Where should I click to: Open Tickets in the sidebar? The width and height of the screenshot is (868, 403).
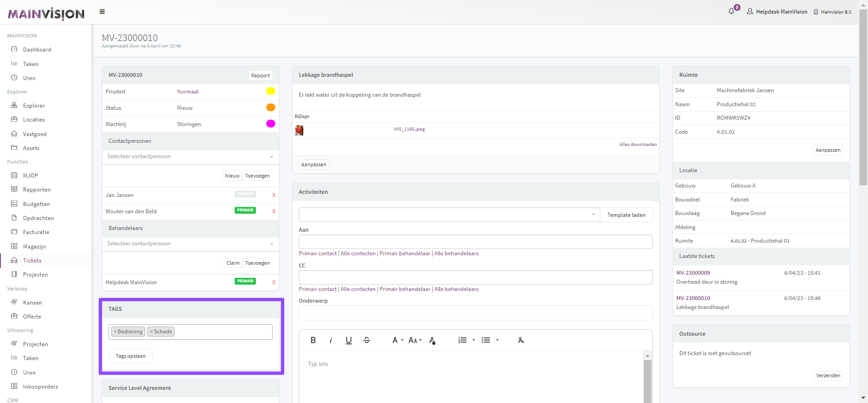[32, 261]
